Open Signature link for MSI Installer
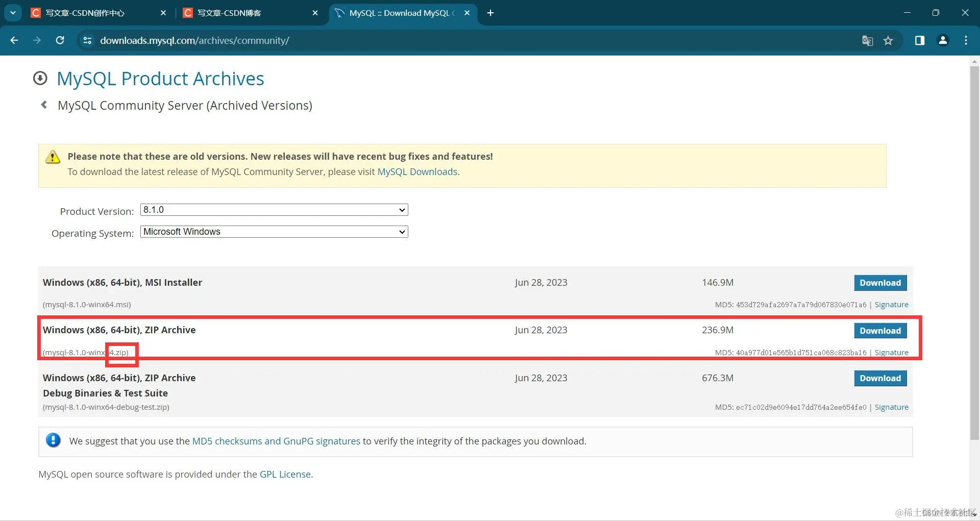 [x=891, y=305]
